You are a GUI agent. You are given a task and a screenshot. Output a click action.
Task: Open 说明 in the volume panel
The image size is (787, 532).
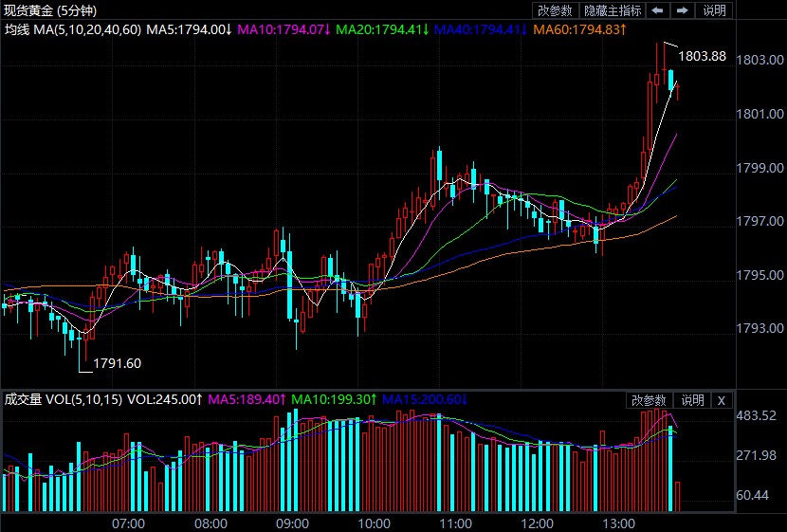point(692,400)
